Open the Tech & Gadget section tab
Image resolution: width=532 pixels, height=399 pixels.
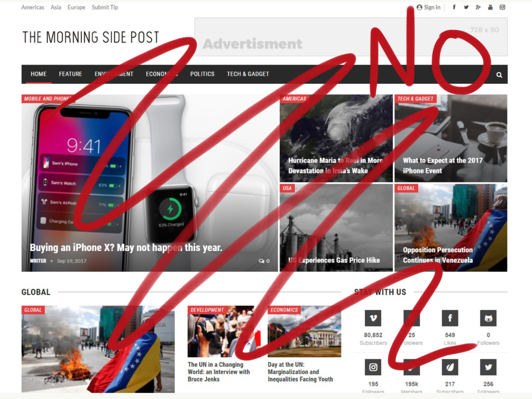pos(248,74)
